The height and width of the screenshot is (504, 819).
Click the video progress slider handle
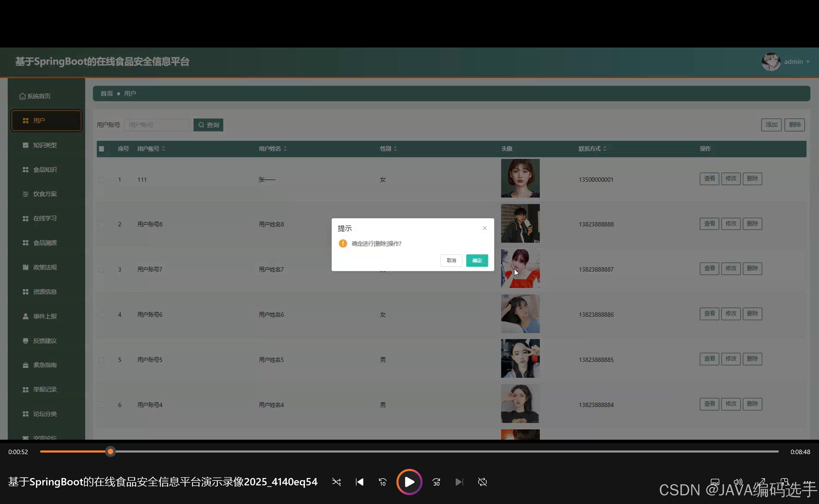pyautogui.click(x=110, y=452)
